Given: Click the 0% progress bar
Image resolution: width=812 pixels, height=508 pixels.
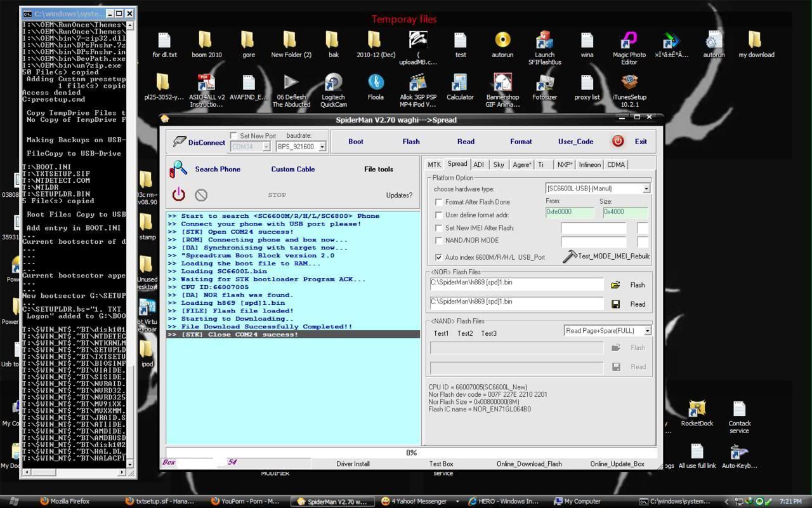Looking at the screenshot, I should pyautogui.click(x=411, y=453).
